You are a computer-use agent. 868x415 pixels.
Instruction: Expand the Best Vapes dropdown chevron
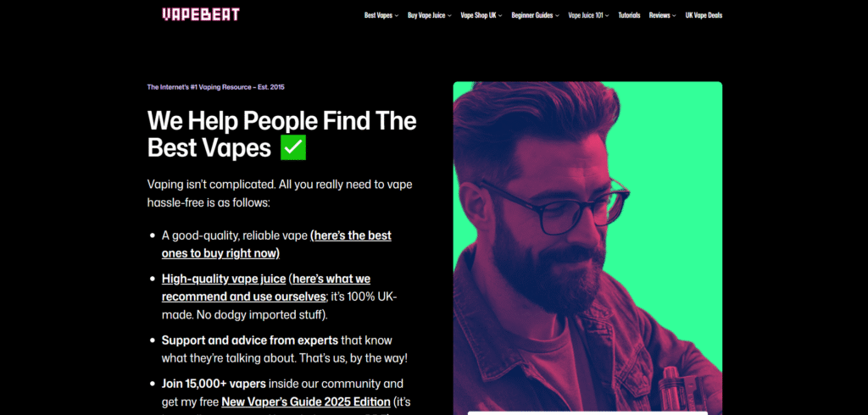coord(397,15)
